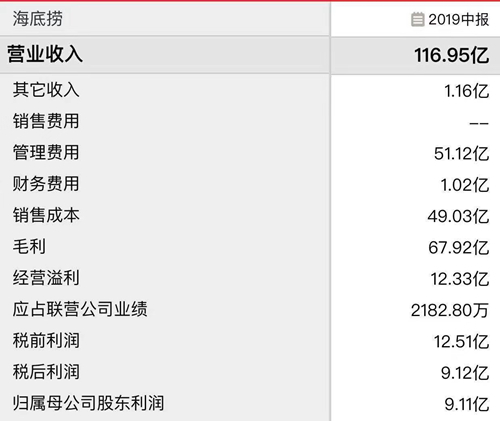This screenshot has height=421, width=500.
Task: Click the 51.12亿 management expense value
Action: pos(462,154)
